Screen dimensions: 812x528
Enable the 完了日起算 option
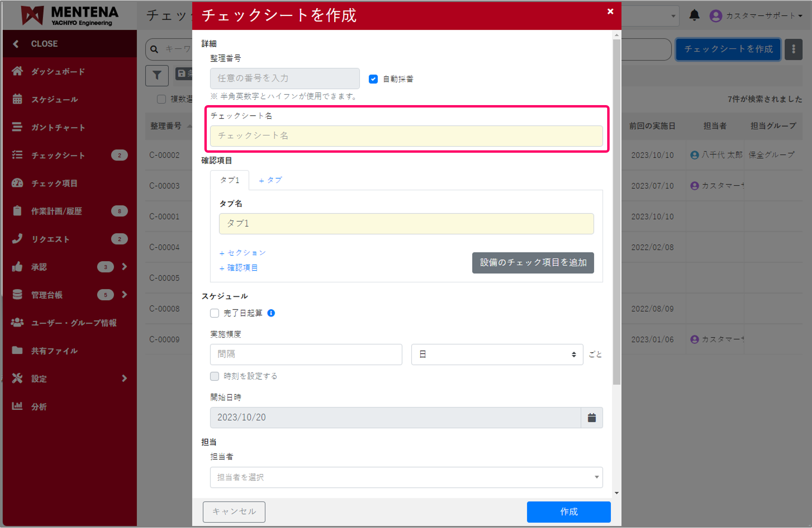(x=214, y=313)
